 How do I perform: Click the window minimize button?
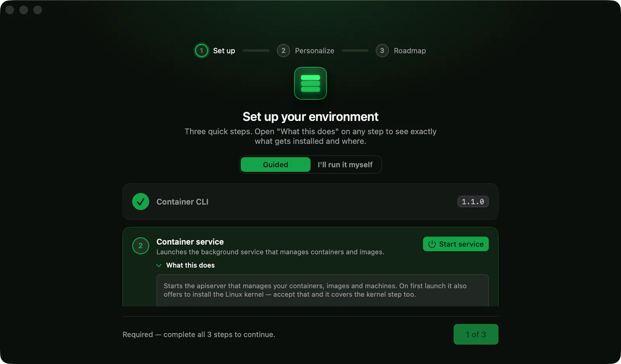point(24,10)
